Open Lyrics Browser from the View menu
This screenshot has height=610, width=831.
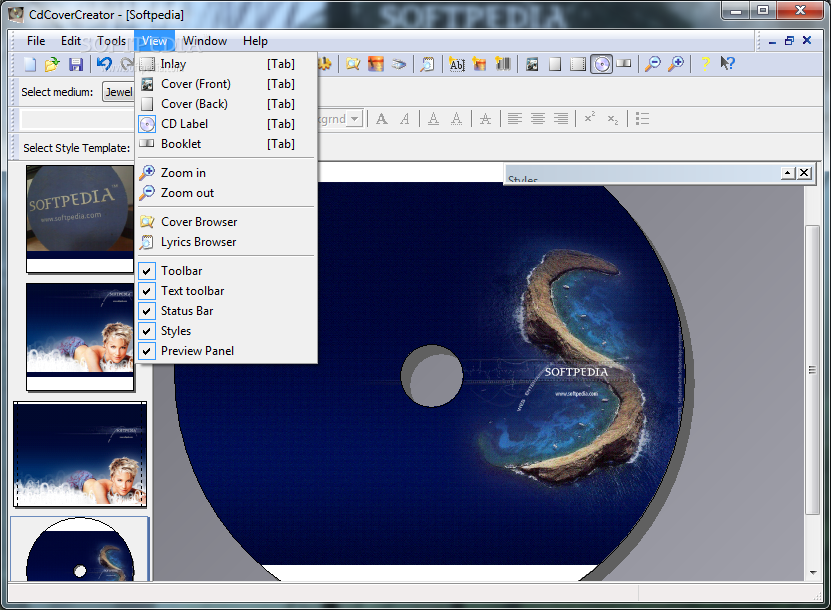point(227,242)
